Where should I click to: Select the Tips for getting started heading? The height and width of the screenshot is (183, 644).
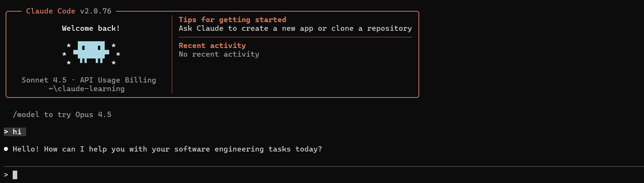(232, 20)
